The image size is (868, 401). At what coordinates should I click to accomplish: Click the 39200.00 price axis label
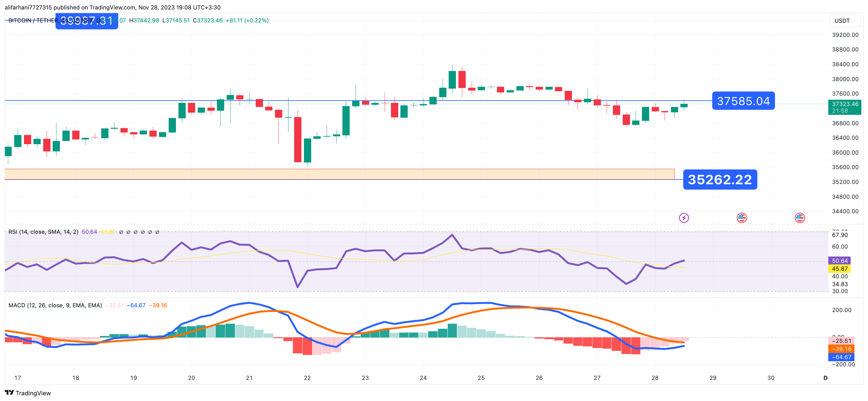[845, 35]
